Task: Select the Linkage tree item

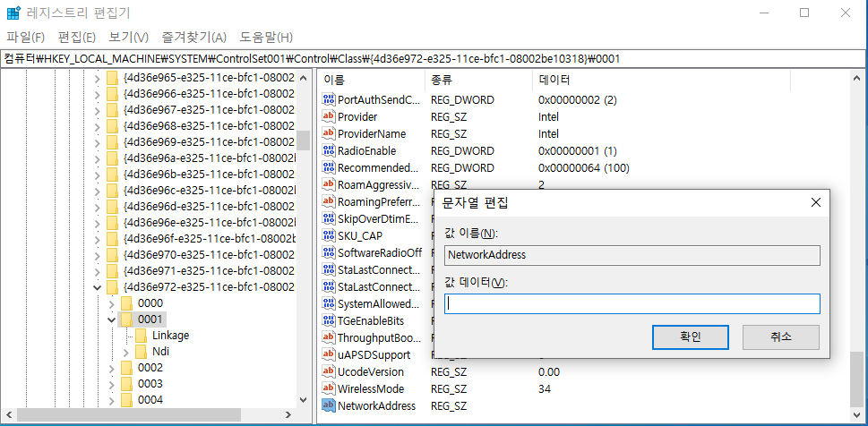Action: coord(170,336)
